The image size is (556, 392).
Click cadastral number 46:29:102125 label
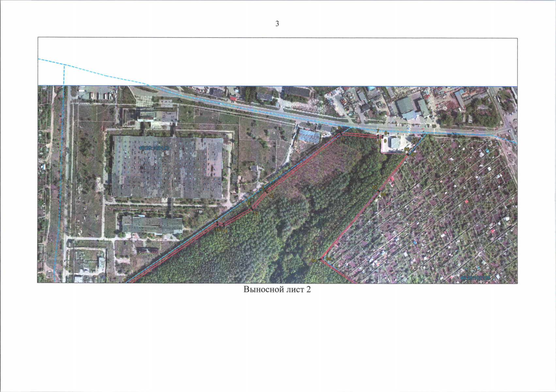[475, 278]
